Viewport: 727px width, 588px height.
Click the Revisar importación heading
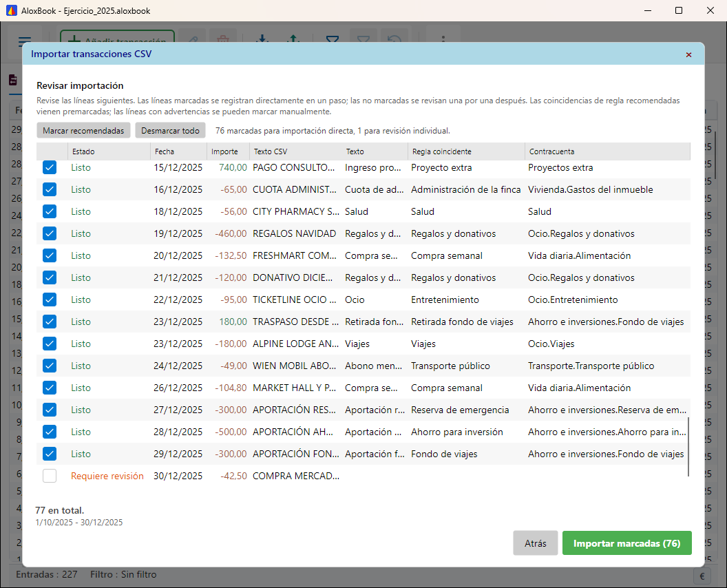(80, 85)
